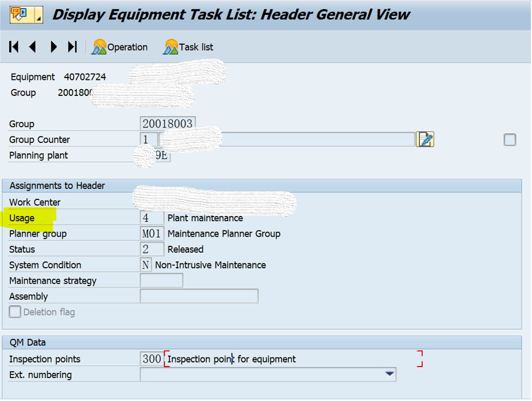Select the previous record arrow icon
This screenshot has width=532, height=401.
coord(33,47)
